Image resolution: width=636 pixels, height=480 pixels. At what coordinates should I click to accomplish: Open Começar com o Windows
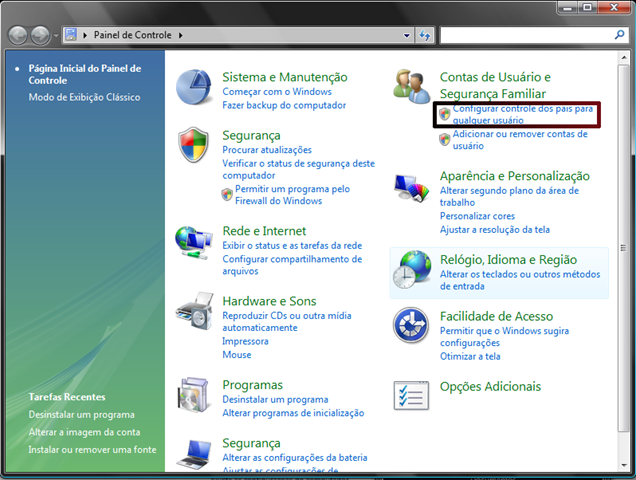point(277,92)
